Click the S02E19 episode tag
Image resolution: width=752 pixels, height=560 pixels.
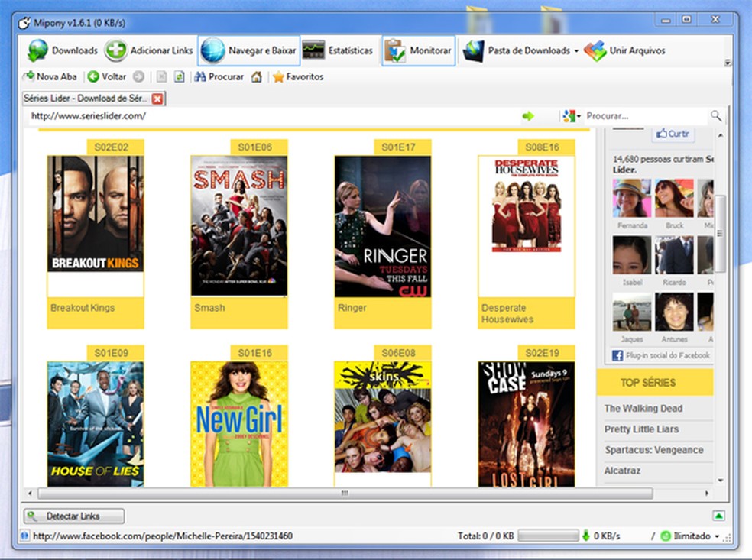tap(546, 354)
